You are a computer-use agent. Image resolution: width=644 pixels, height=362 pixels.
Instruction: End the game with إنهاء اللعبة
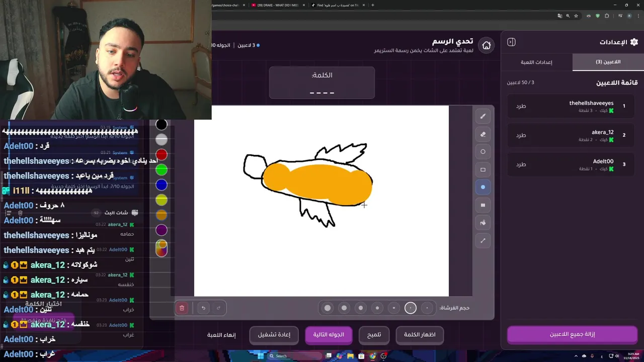pos(221,335)
